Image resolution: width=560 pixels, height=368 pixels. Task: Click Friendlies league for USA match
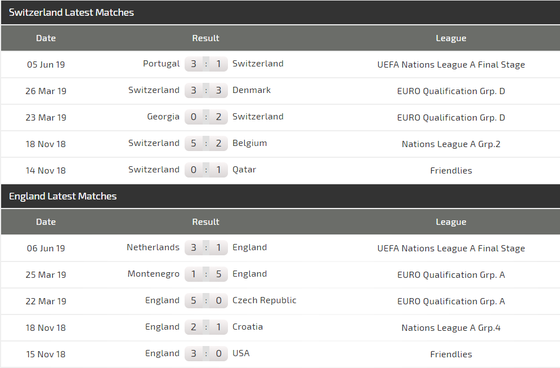pyautogui.click(x=451, y=354)
